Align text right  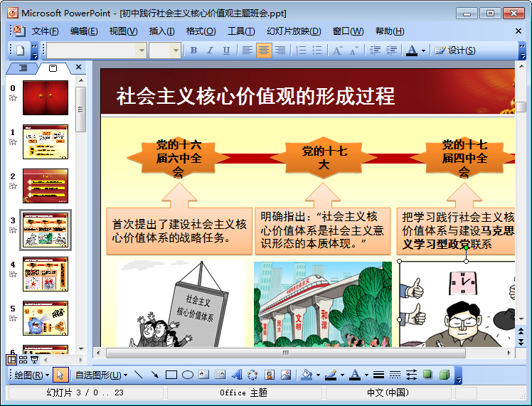coord(280,50)
